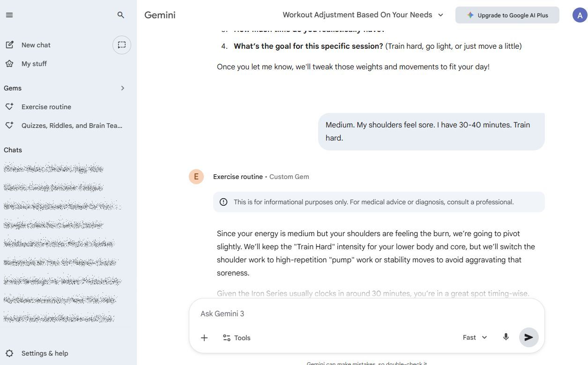Open temporary chat dashed-bubble icon
The width and height of the screenshot is (588, 365).
(x=122, y=45)
